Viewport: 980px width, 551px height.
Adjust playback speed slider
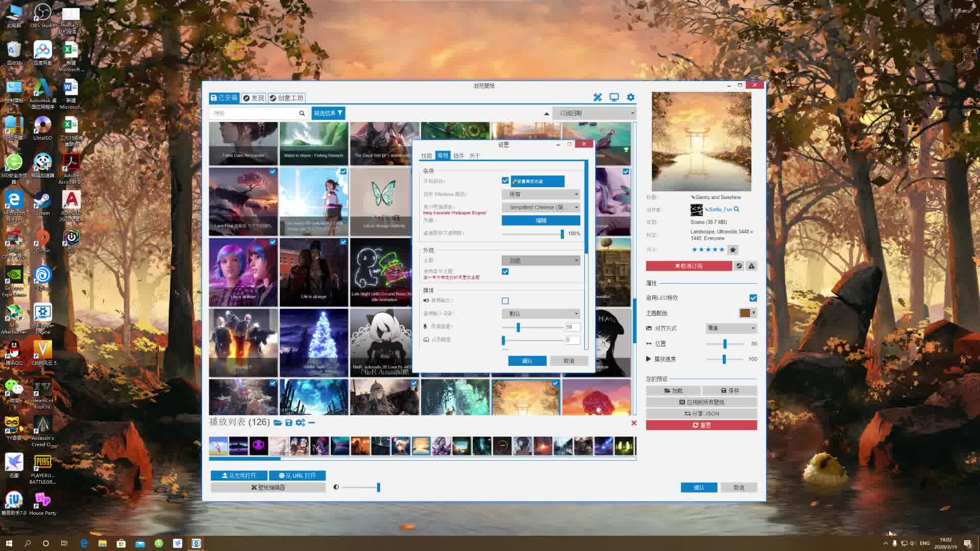[x=725, y=359]
